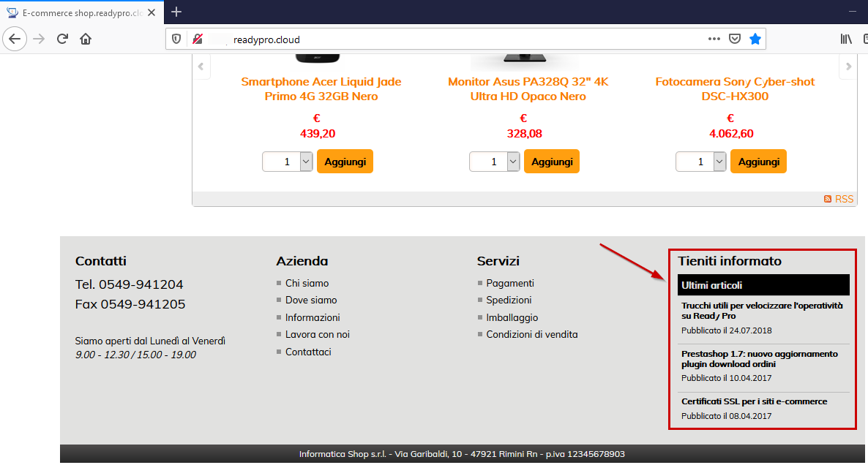The height and width of the screenshot is (465, 868).
Task: Click the readypro.cloud address bar
Action: [465, 39]
